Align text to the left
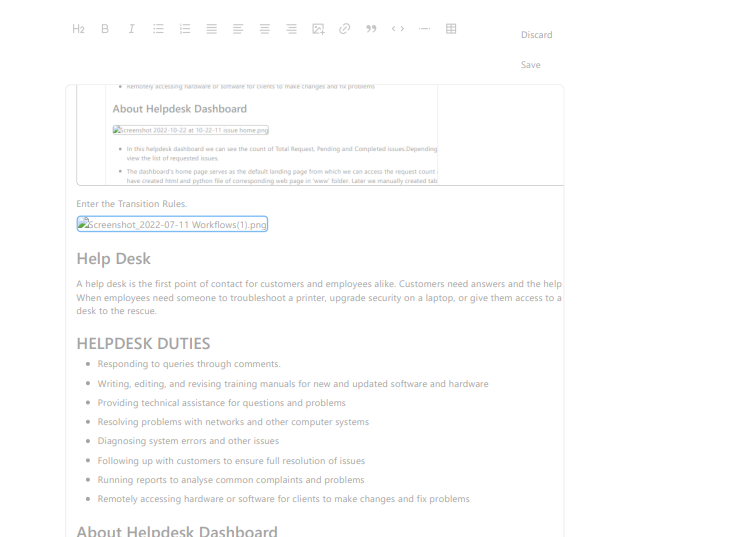745x537 pixels. pos(238,29)
